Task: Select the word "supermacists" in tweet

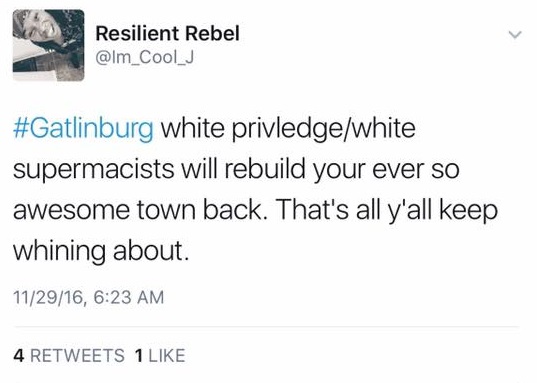Action: [x=93, y=170]
